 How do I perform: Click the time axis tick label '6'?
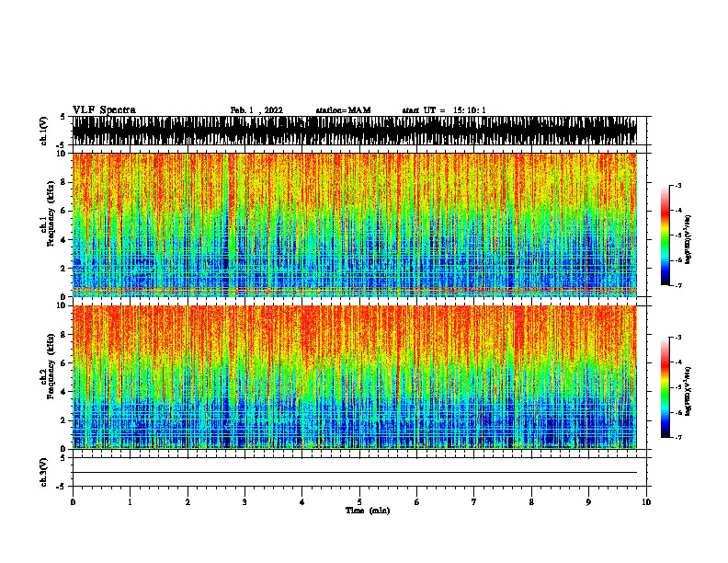pyautogui.click(x=417, y=502)
